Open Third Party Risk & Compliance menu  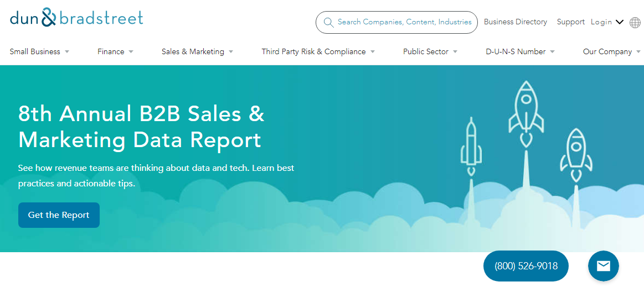tap(314, 51)
